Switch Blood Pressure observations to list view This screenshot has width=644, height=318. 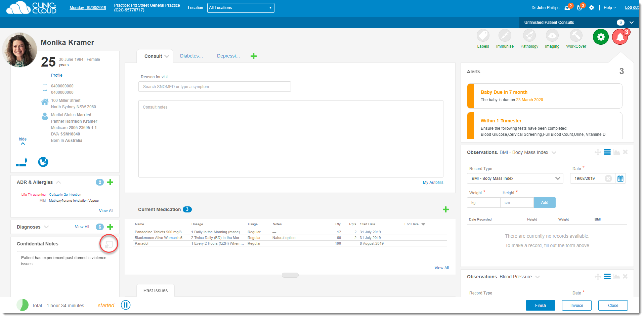(x=607, y=277)
